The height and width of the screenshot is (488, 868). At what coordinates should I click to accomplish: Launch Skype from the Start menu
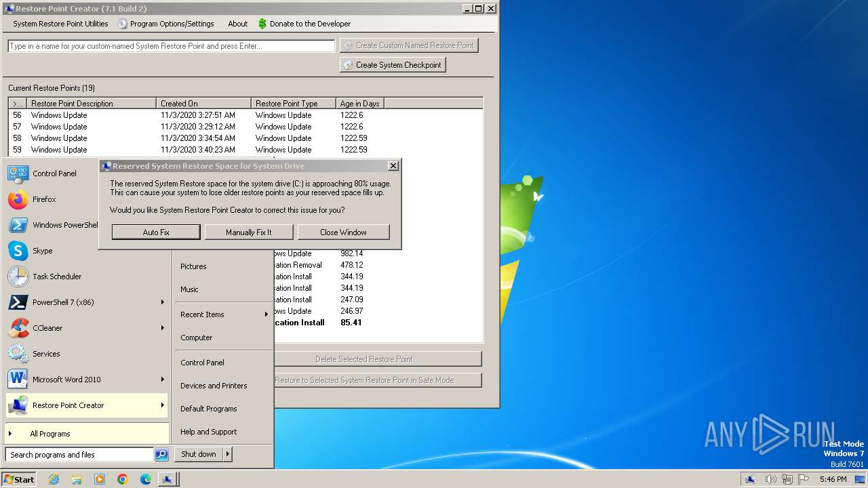pos(87,251)
